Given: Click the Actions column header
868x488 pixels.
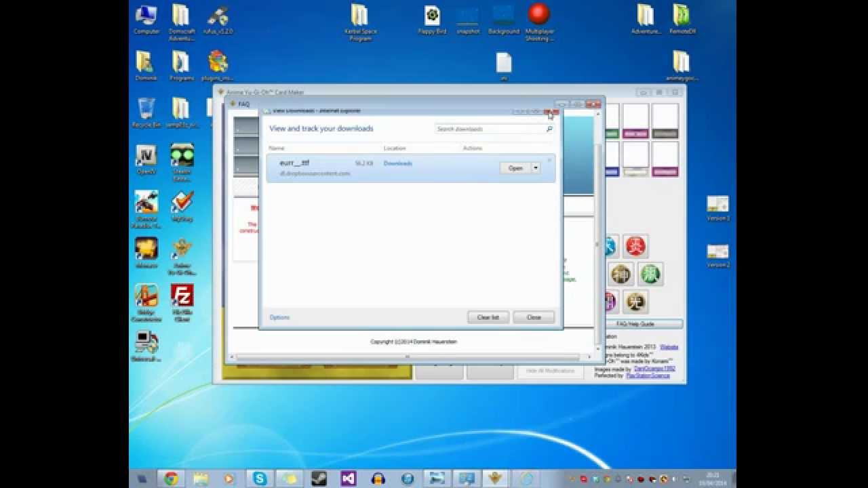Looking at the screenshot, I should pos(473,148).
